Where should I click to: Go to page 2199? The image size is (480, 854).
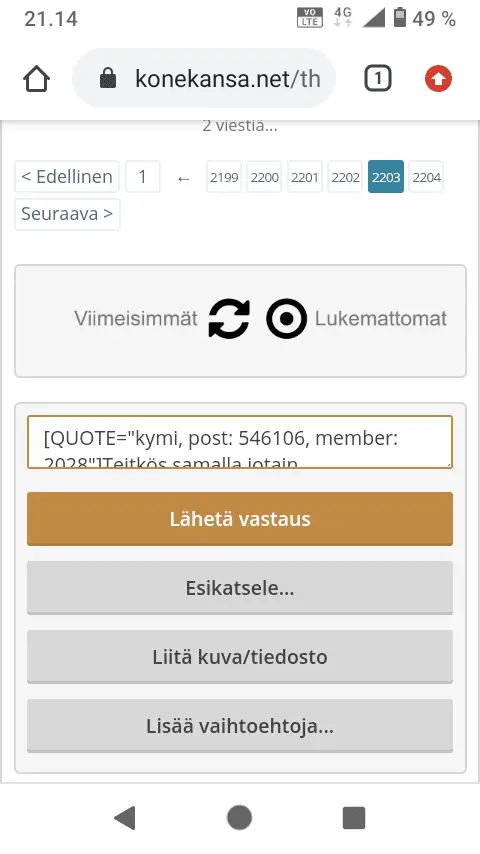[x=224, y=177]
